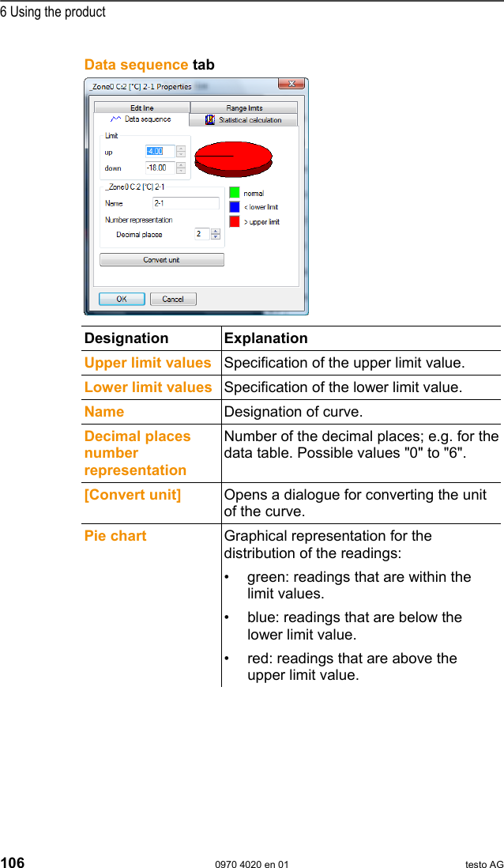The width and height of the screenshot is (504, 868).
Task: Click the Cancel button
Action: (x=173, y=299)
